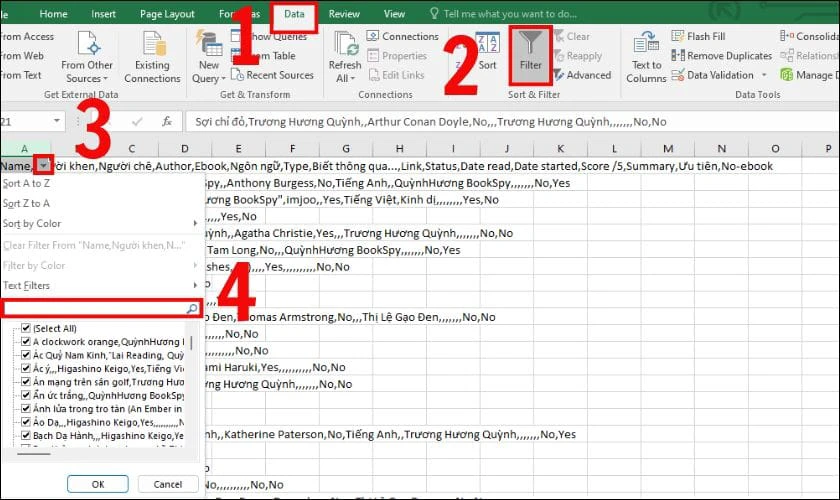
Task: Click the Properties button
Action: tap(397, 56)
